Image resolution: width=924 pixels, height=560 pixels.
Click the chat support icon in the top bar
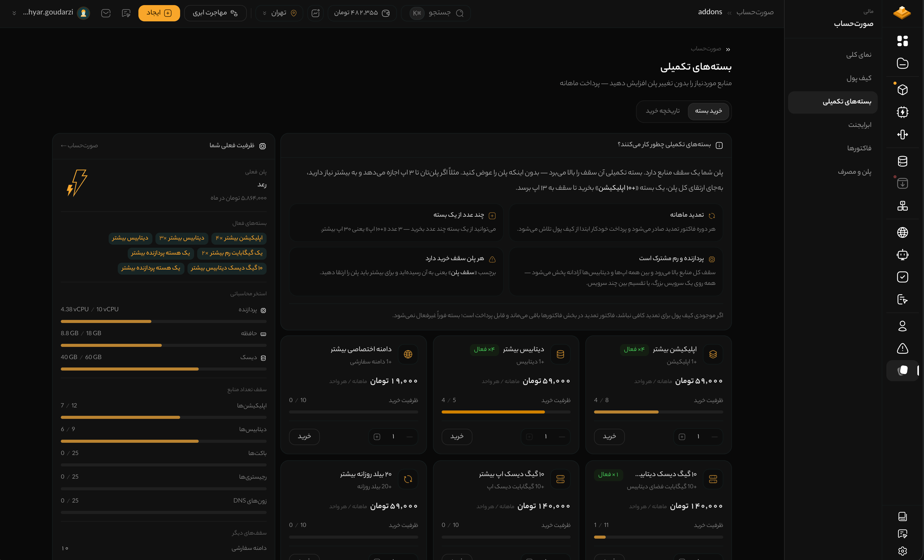tap(126, 13)
